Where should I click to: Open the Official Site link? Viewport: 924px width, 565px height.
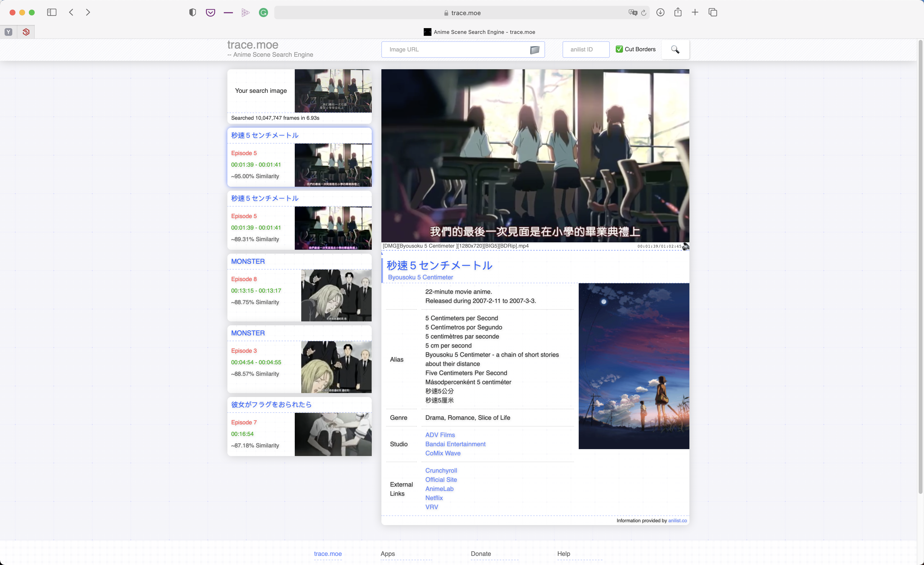click(441, 480)
